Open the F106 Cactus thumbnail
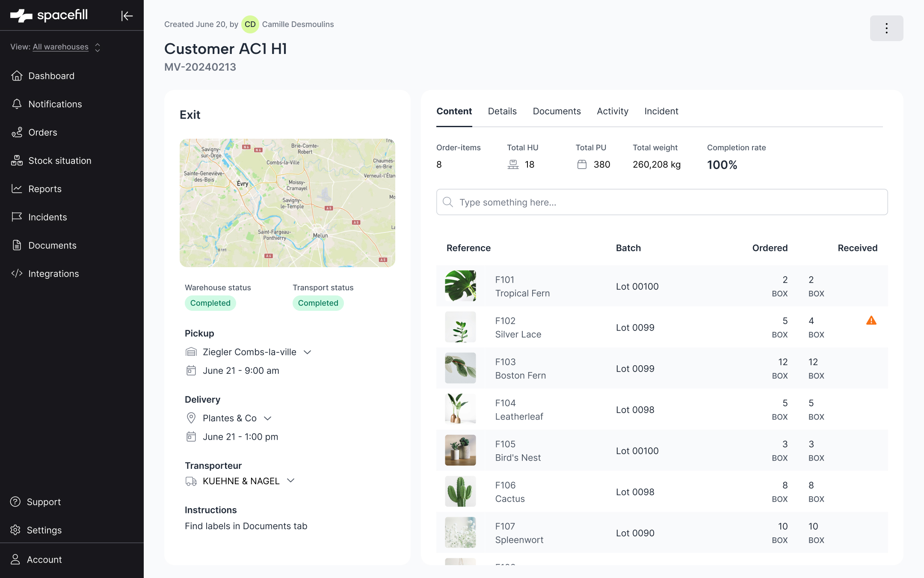 click(460, 491)
